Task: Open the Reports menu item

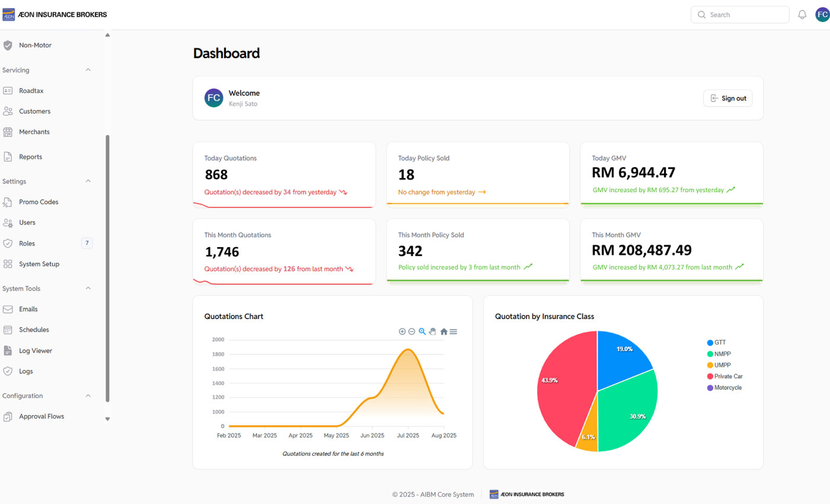Action: pyautogui.click(x=30, y=157)
